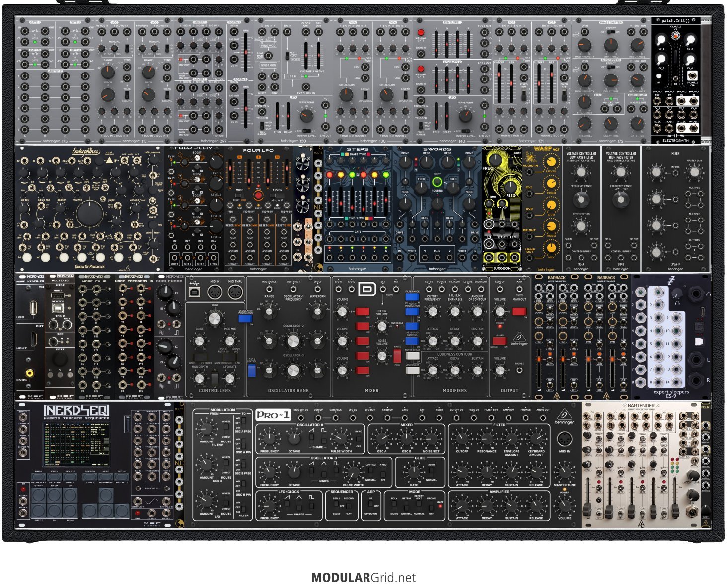The image size is (728, 588).
Task: Hit the NerdSeq Shift button
Action: (x=39, y=511)
